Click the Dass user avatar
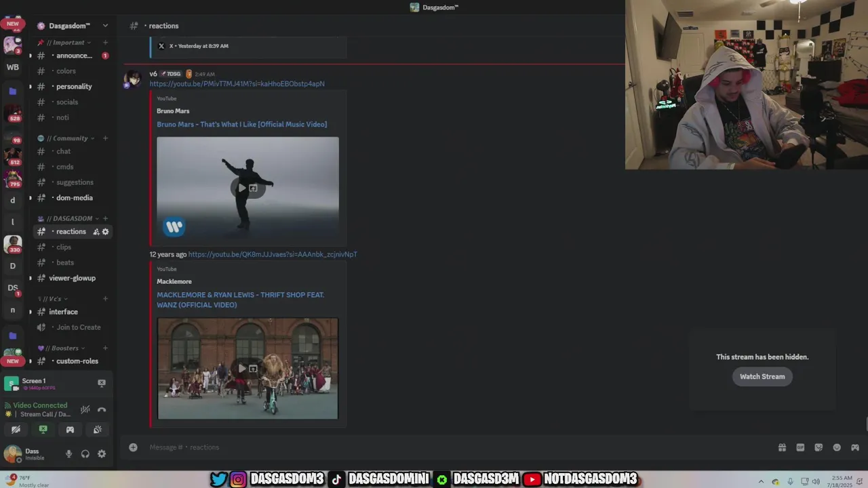The image size is (868, 488). (x=12, y=454)
